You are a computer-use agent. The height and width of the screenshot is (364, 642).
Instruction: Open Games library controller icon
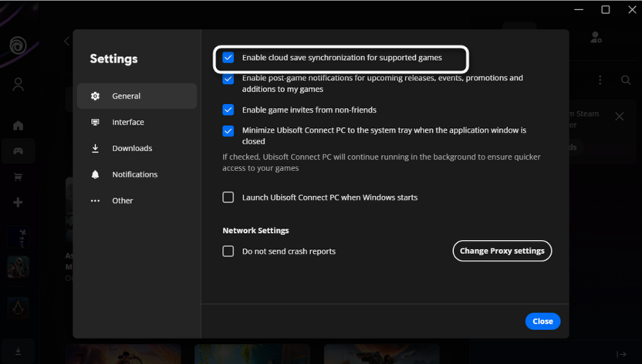[18, 151]
